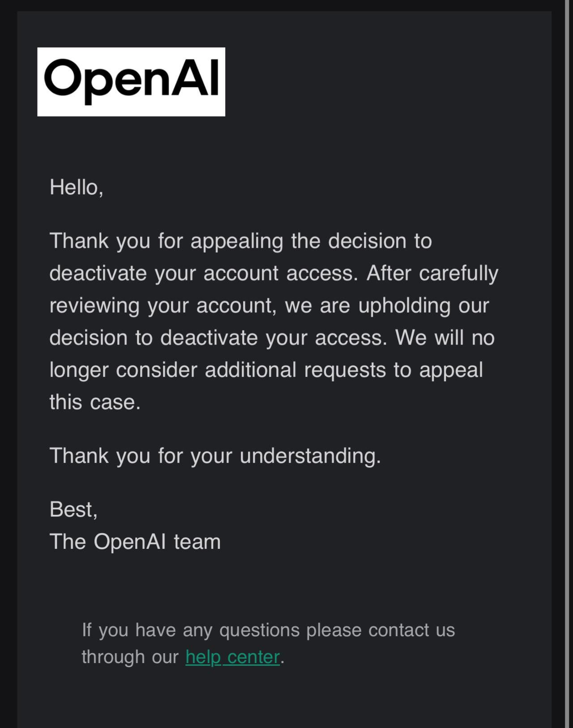Click the "Hello," greeting text
The width and height of the screenshot is (573, 728).
[77, 187]
